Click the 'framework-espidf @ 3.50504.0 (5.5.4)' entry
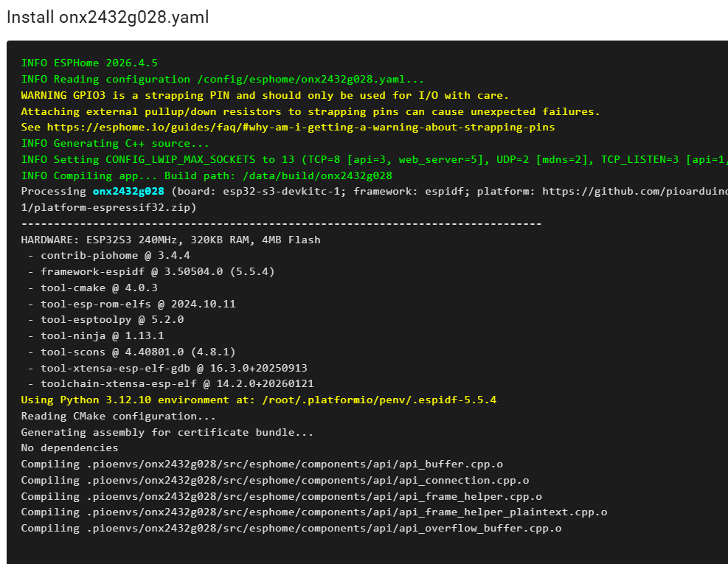 [x=157, y=271]
